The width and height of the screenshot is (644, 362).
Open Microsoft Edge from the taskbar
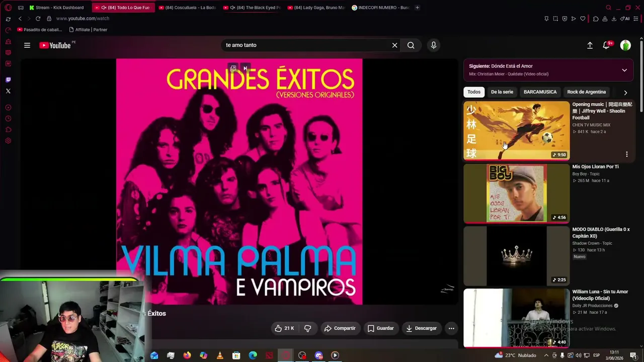coord(253,355)
